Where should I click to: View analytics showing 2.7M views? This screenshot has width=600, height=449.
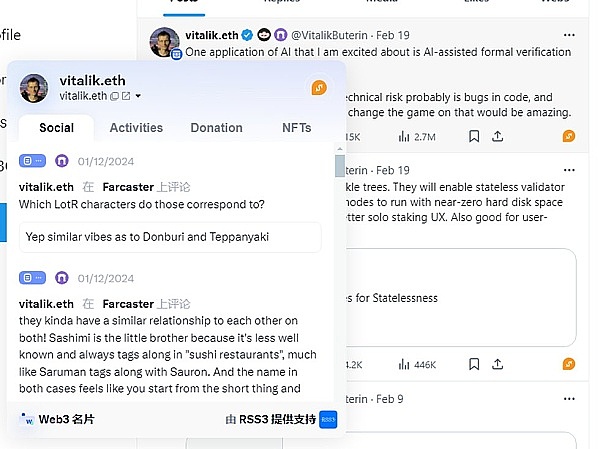tap(415, 136)
